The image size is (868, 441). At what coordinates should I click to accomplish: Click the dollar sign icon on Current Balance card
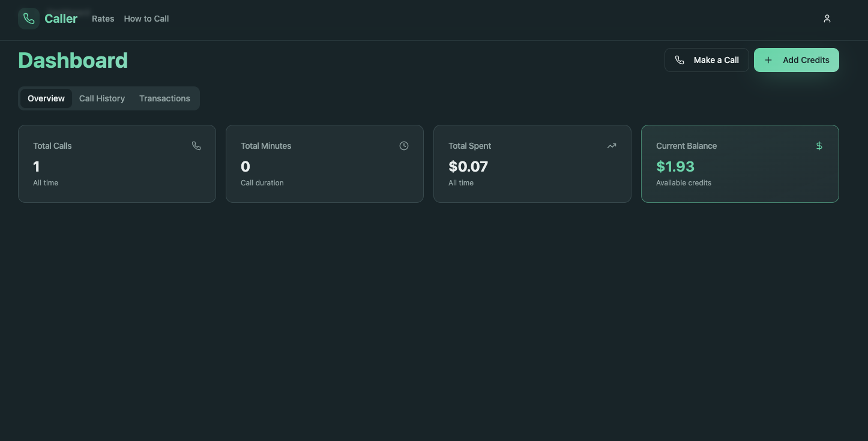(x=819, y=145)
